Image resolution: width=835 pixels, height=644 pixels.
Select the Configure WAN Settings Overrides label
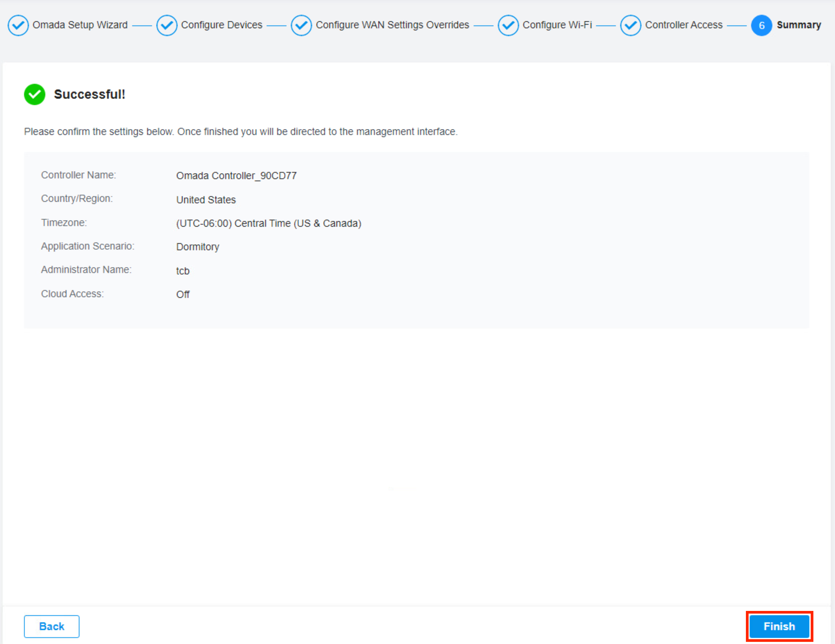[x=392, y=25]
